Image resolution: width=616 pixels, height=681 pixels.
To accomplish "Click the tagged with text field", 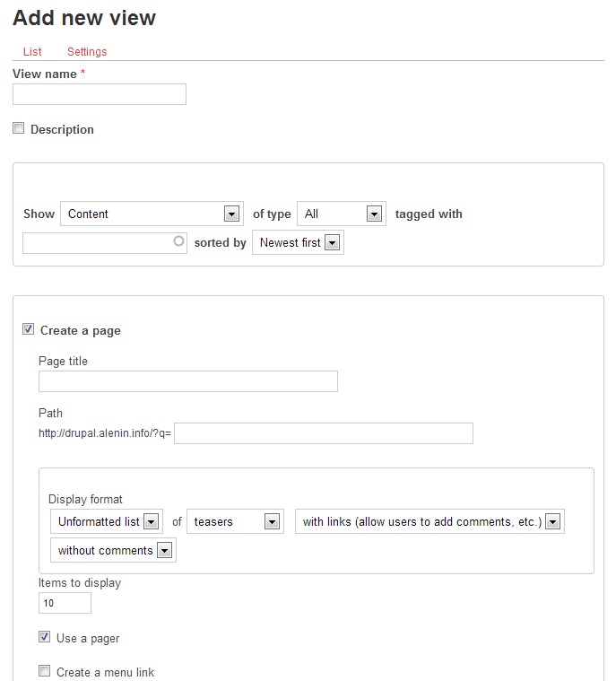I will pos(105,243).
